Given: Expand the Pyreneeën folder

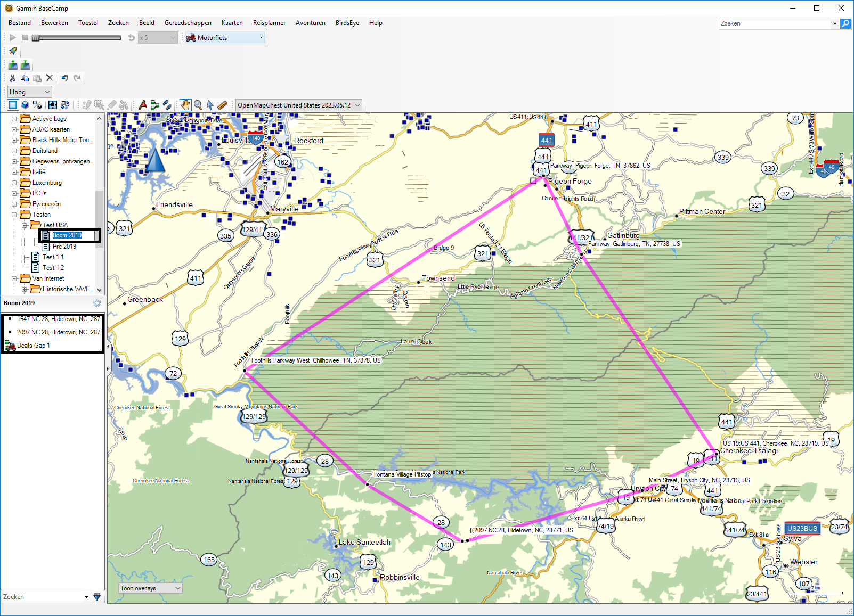Looking at the screenshot, I should pos(14,204).
